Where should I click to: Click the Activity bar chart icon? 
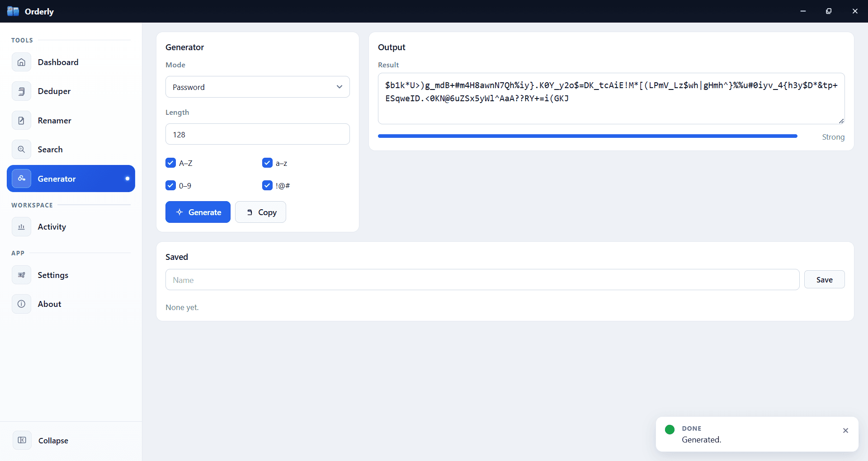21,227
